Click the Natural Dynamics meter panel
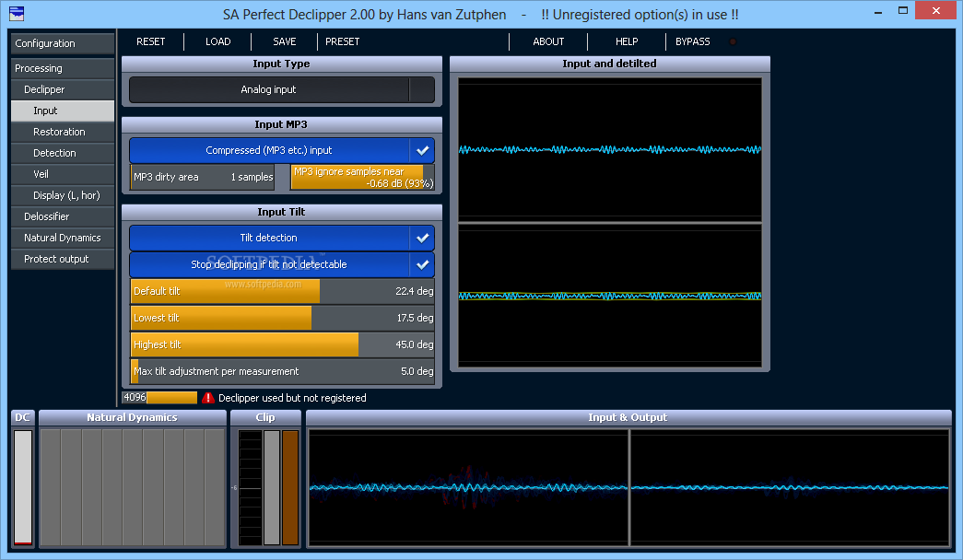Screen dimensions: 963x560 pos(133,487)
